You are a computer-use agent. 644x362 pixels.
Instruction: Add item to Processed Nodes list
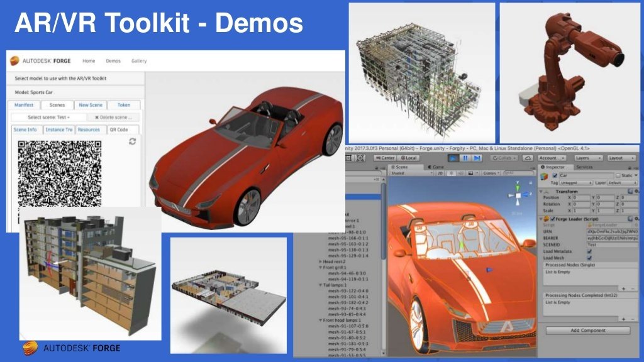click(623, 289)
